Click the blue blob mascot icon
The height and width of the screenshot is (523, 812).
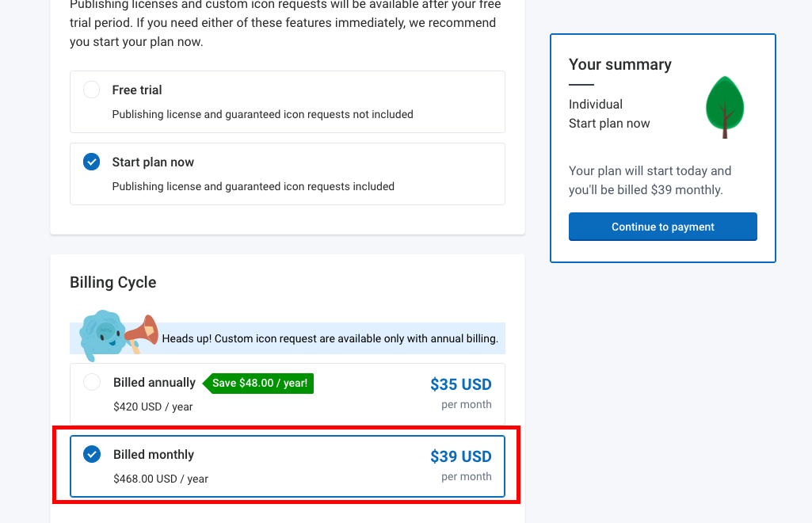[x=103, y=331]
